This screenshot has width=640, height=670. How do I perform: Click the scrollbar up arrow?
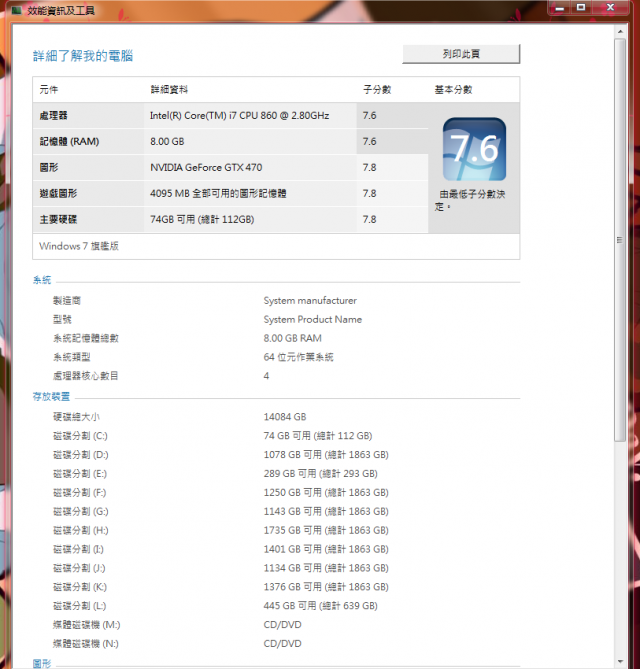[x=620, y=32]
